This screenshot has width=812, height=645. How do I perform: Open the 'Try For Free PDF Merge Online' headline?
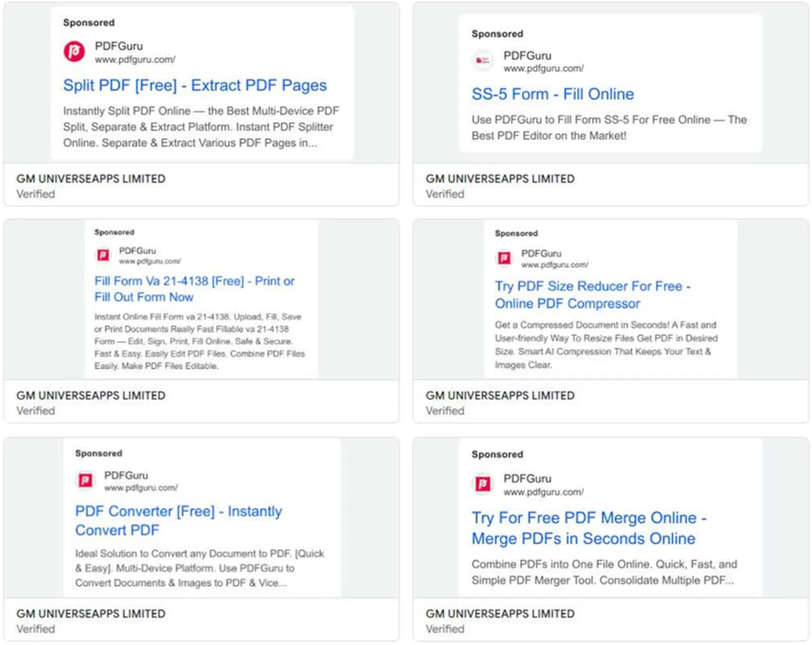pyautogui.click(x=589, y=528)
